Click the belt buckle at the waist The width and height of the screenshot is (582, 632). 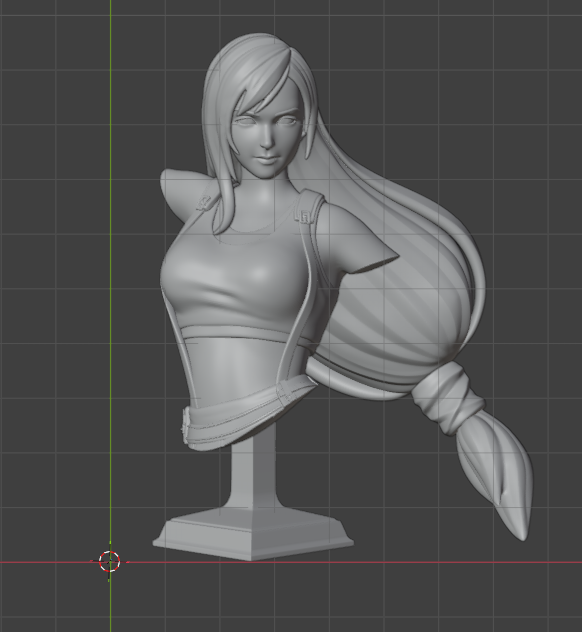pyautogui.click(x=186, y=425)
